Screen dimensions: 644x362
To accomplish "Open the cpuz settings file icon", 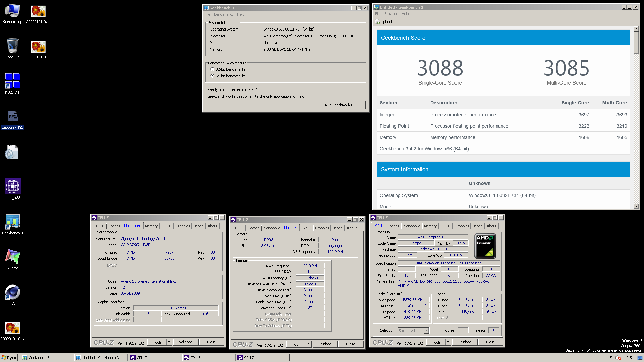I will point(12,154).
